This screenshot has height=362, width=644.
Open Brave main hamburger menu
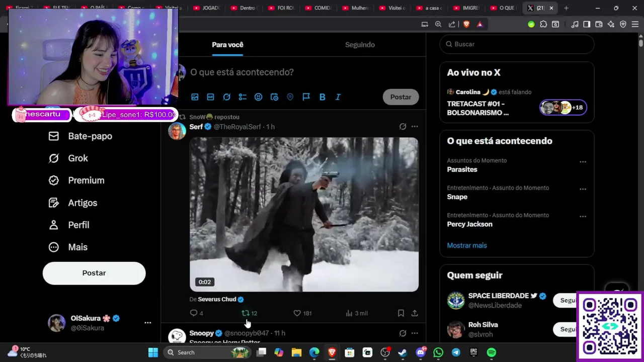635,24
